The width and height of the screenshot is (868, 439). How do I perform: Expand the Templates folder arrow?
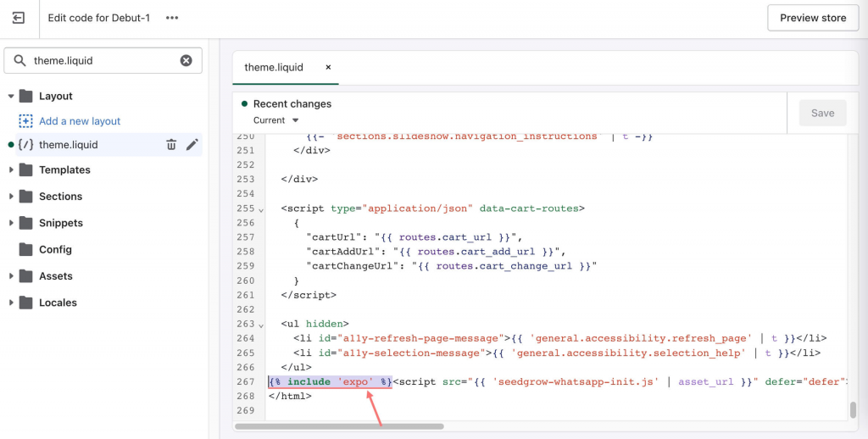(10, 170)
